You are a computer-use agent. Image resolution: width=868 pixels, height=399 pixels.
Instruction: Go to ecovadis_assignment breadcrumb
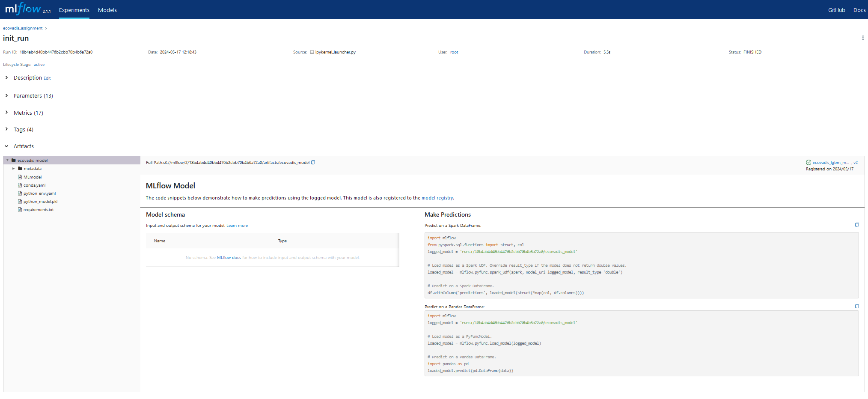[x=23, y=28]
